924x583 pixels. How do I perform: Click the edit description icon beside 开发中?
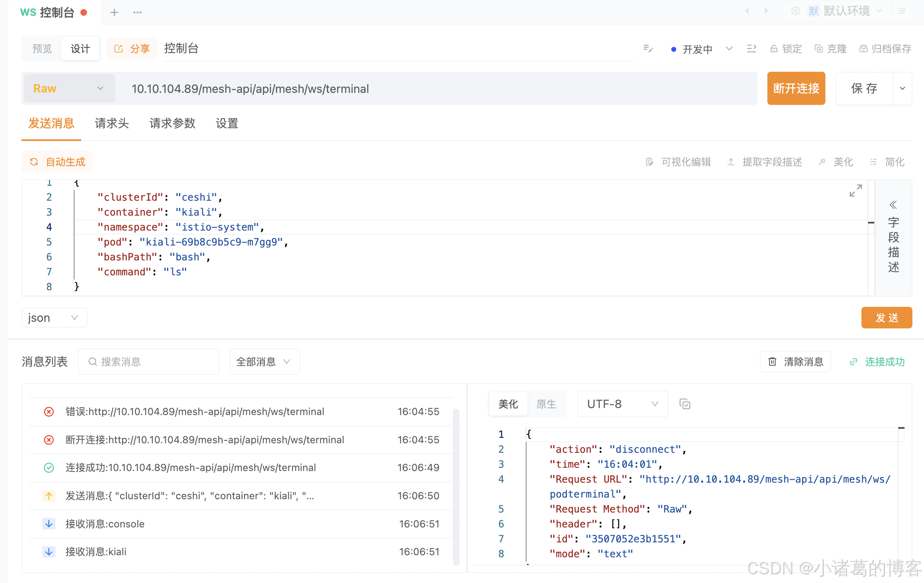tap(648, 49)
